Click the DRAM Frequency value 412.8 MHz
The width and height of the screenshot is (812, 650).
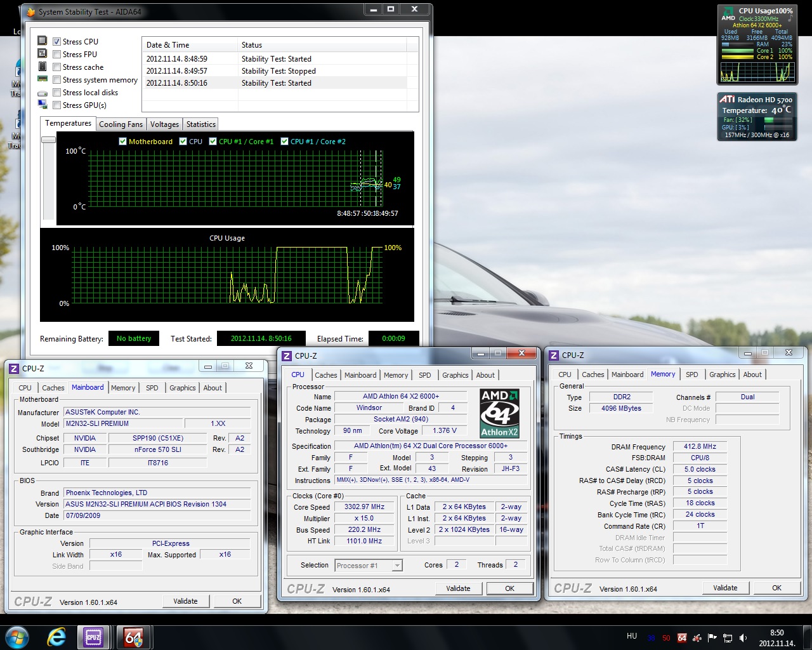coord(700,447)
